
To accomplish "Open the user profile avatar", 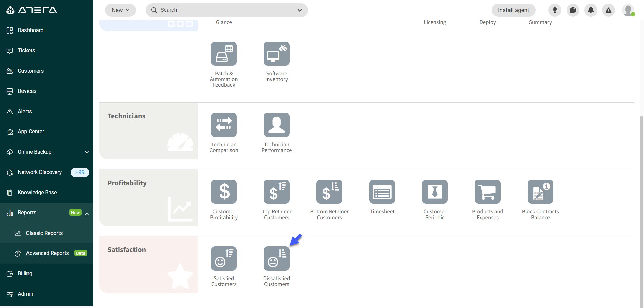I will coord(628,10).
